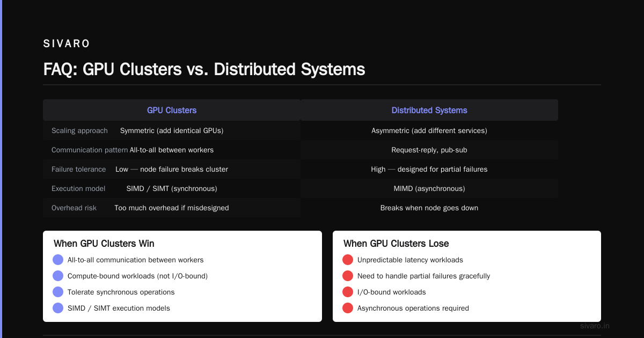The image size is (644, 338).
Task: Click the Communication pattern row label
Action: pyautogui.click(x=90, y=150)
